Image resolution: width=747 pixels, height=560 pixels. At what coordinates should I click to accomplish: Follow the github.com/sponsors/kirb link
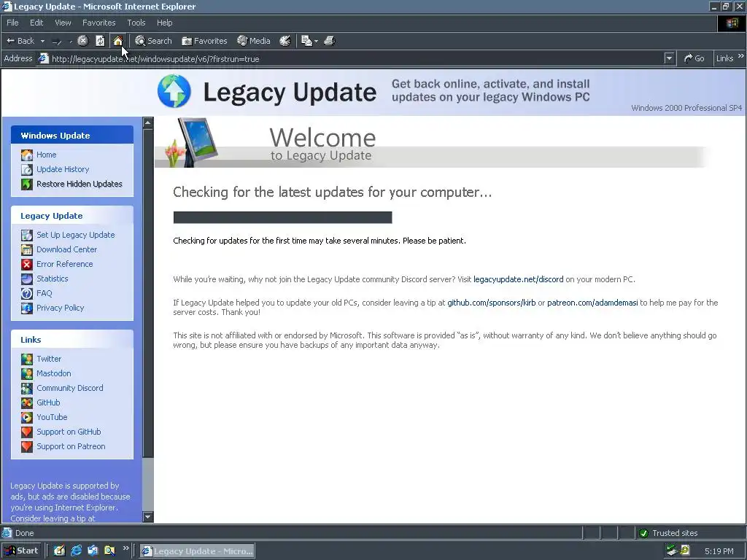[x=491, y=303]
